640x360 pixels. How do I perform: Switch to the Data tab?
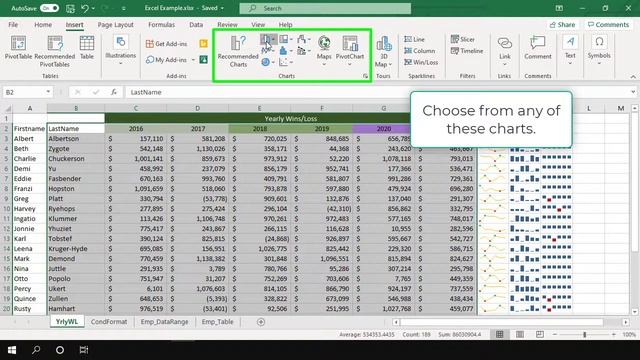(x=196, y=24)
